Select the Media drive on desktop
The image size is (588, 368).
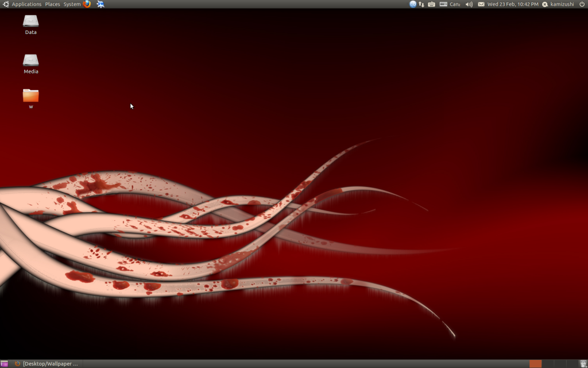coord(30,61)
